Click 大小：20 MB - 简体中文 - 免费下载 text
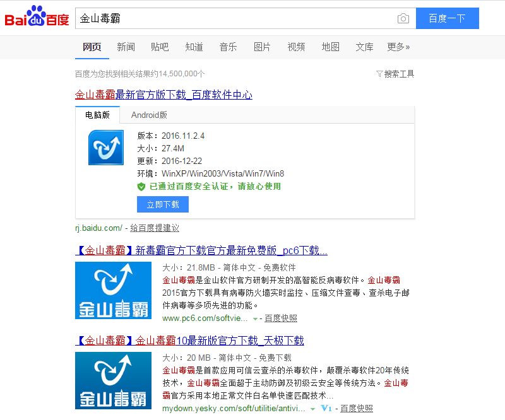505x420 pixels. tap(227, 358)
